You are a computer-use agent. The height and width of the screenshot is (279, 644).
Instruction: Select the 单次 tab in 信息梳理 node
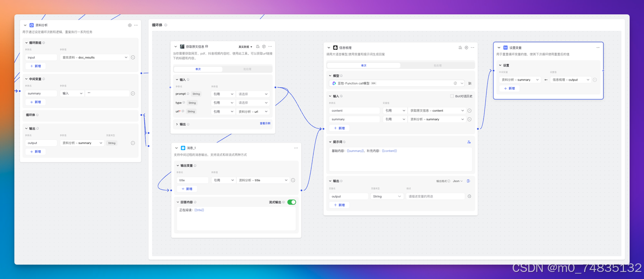point(364,65)
